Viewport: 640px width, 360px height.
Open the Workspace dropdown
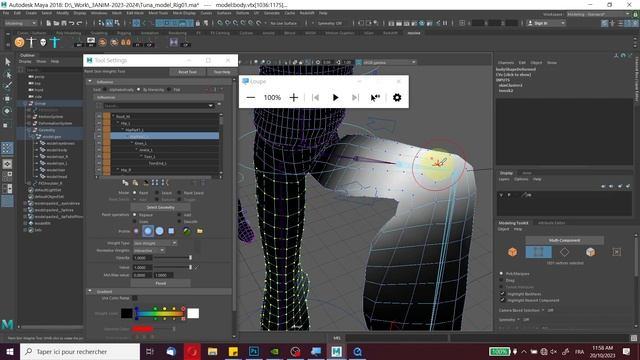(598, 14)
